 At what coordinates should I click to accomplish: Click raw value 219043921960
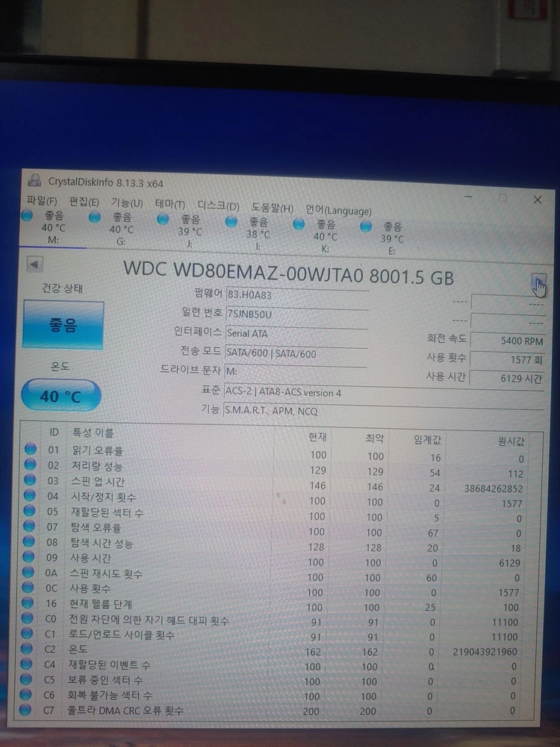coord(485,651)
